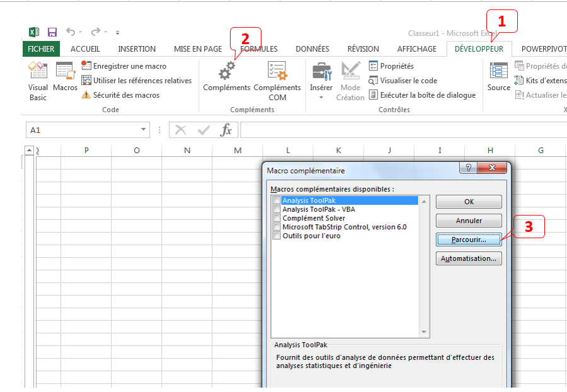Open the Macros list

click(65, 76)
